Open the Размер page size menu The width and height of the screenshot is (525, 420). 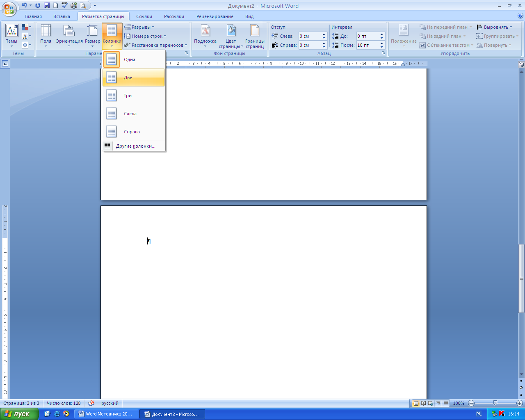93,36
